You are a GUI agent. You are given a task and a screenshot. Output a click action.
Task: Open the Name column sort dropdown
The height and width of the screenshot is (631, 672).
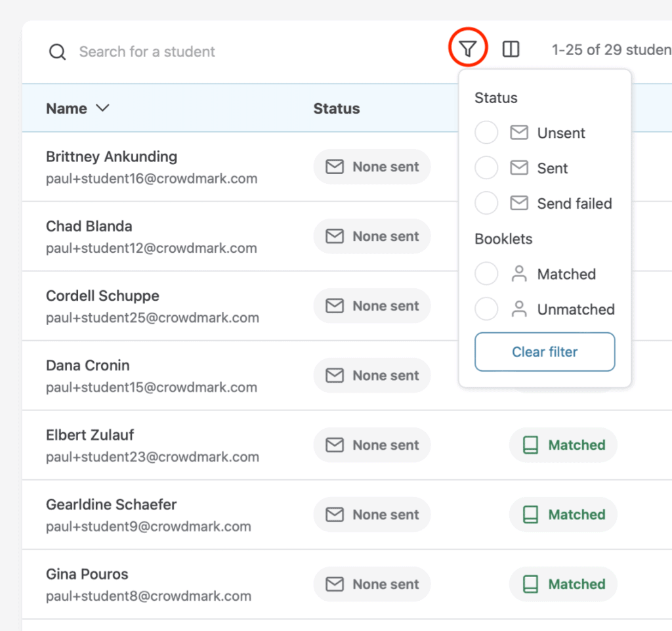tap(103, 108)
